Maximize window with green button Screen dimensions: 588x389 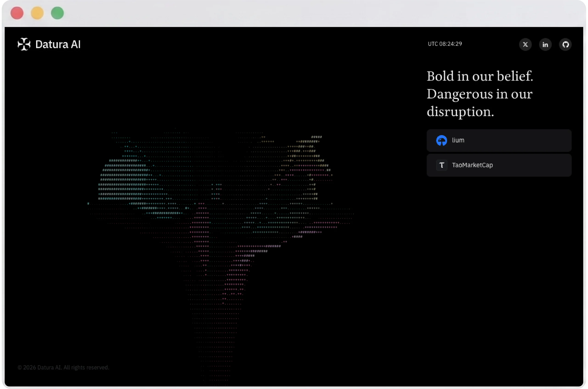coord(57,13)
